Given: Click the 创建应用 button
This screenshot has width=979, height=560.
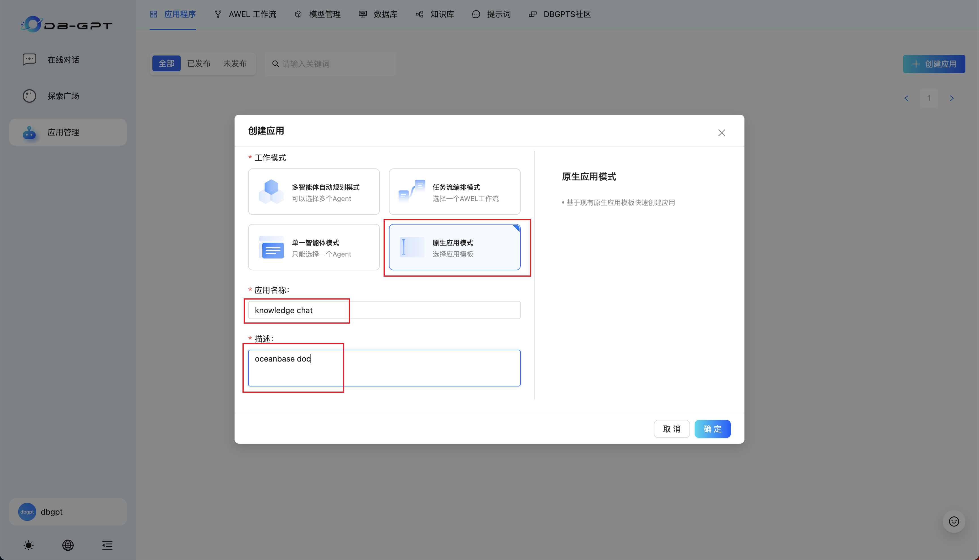Looking at the screenshot, I should pos(934,64).
